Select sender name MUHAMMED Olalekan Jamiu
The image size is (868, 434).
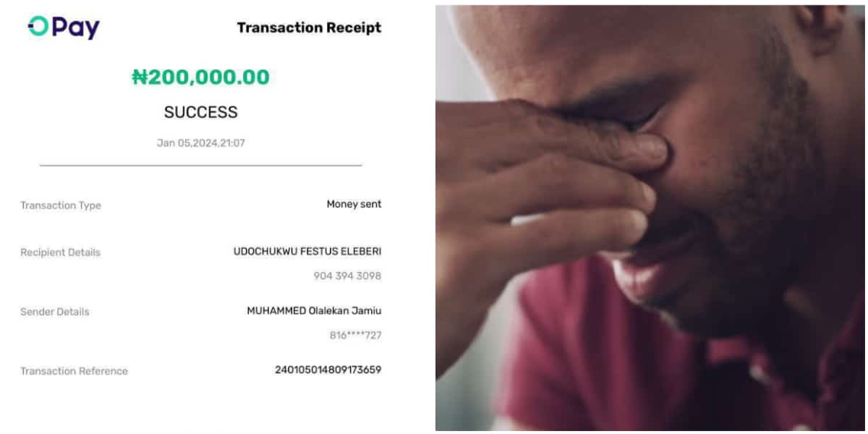314,311
